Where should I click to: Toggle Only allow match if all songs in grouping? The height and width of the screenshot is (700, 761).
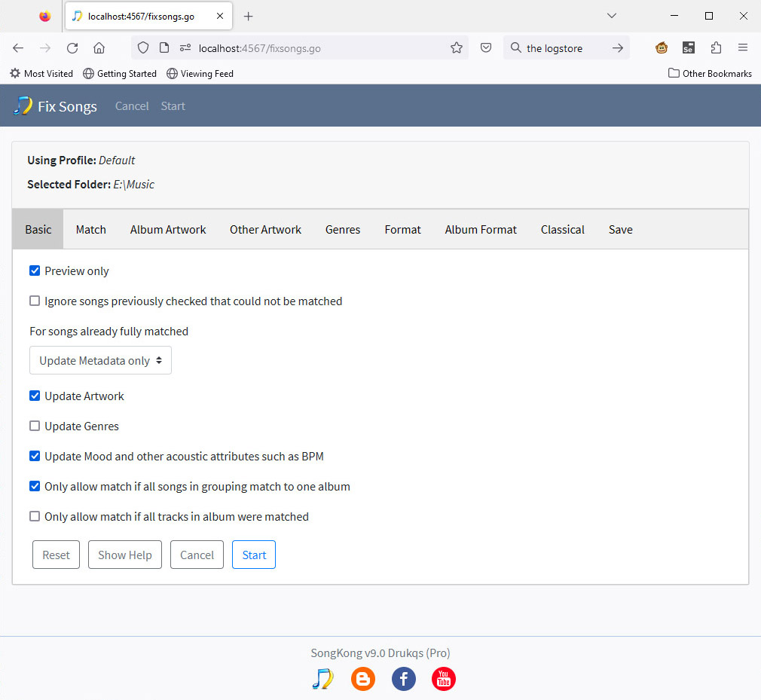pyautogui.click(x=35, y=486)
